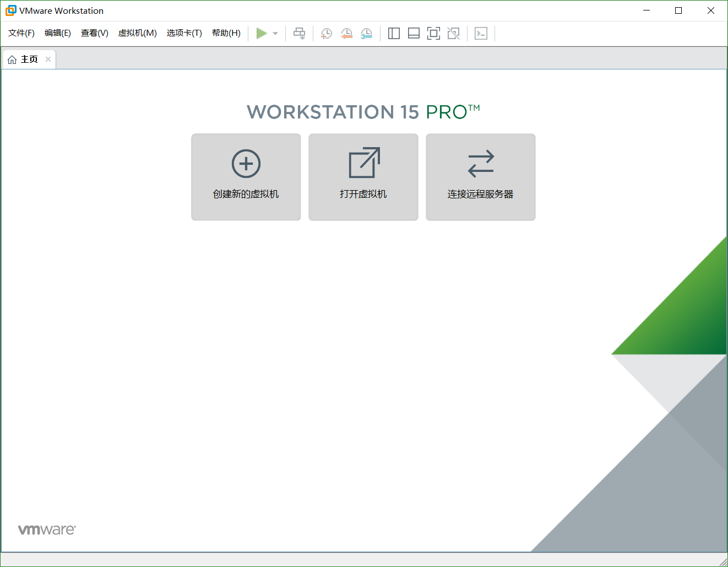Click the VMware Workstation title bar icon
The width and height of the screenshot is (728, 567).
(x=11, y=10)
